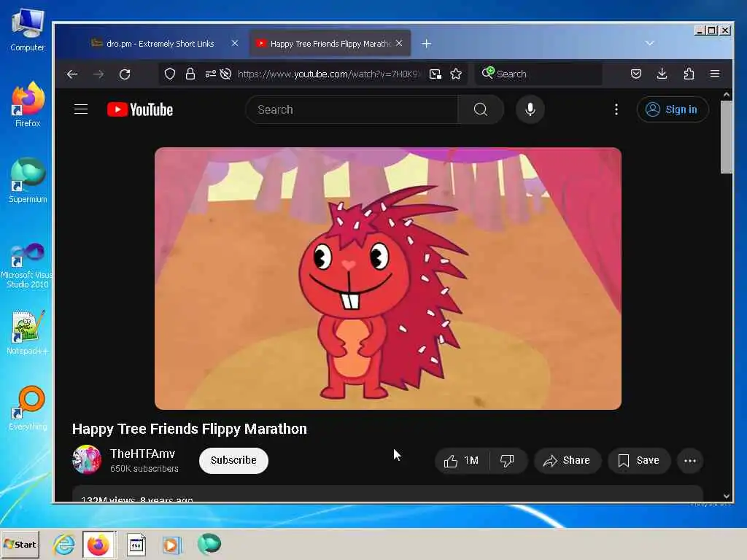Open the tracking protection shield icon
This screenshot has height=560, width=747.
[x=170, y=74]
